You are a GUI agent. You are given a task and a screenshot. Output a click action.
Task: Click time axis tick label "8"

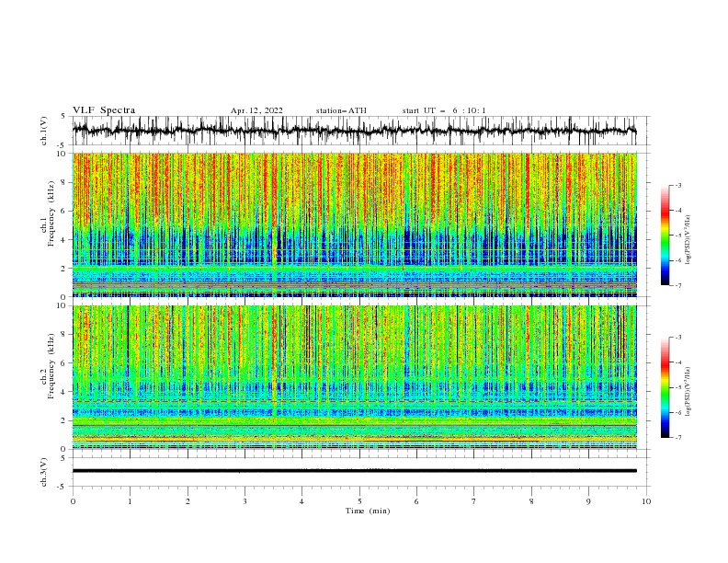[x=531, y=501]
